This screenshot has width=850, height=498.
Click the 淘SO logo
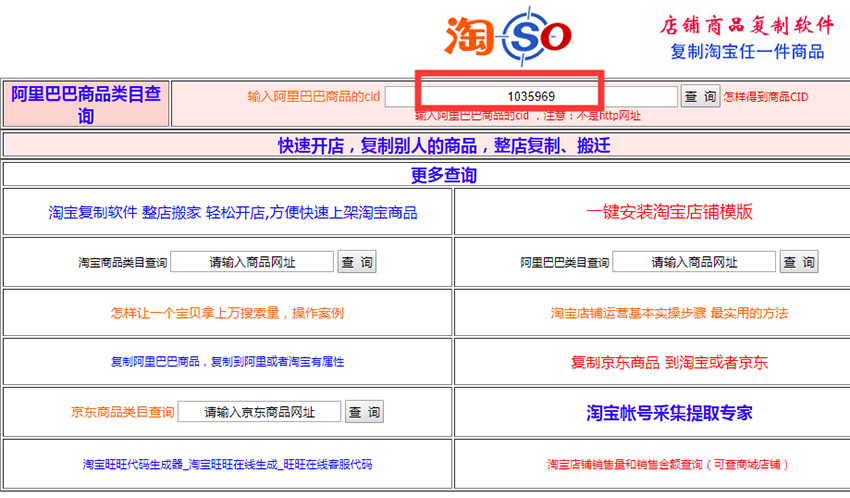point(508,36)
